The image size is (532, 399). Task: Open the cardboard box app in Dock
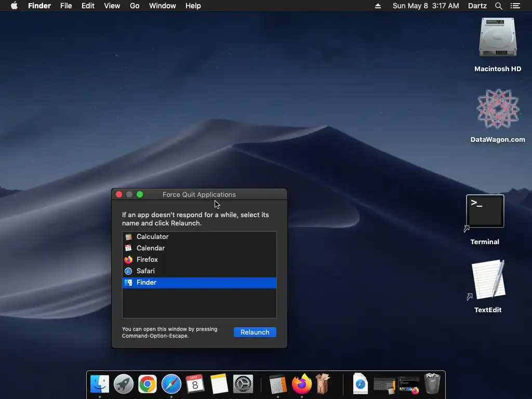323,384
